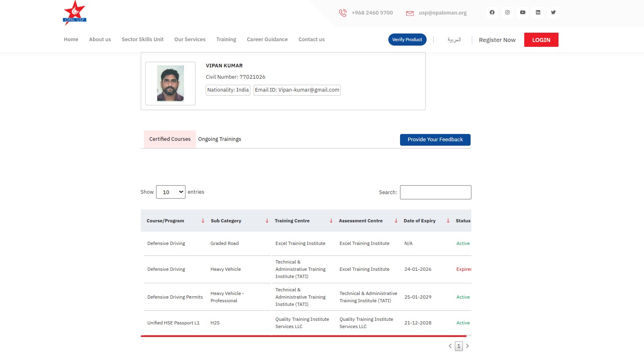The image size is (644, 364).
Task: Open the Instagram social icon
Action: tap(507, 13)
